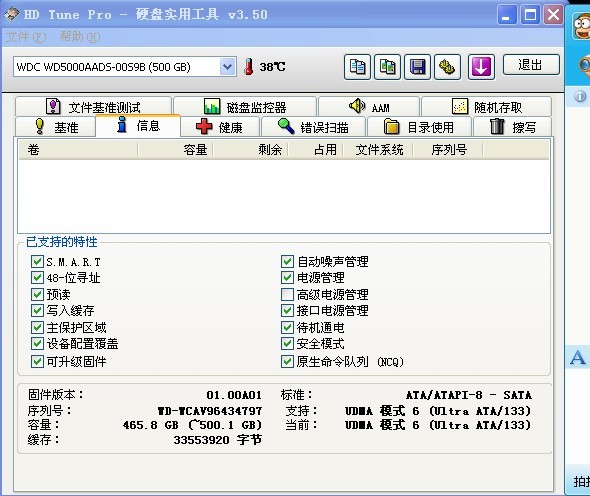Click the 退出 exit button
Screen dimensions: 590x496
pos(531,65)
